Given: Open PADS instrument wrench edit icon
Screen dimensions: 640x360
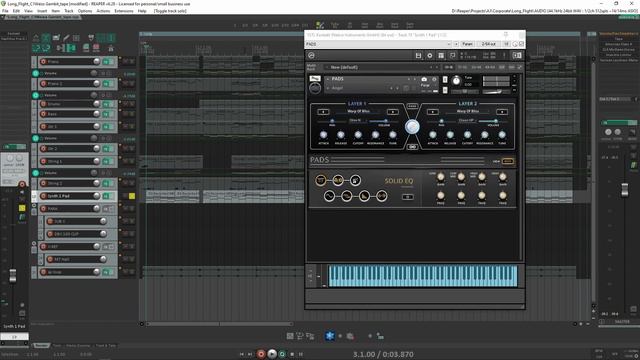Looking at the screenshot, I should tap(315, 78).
